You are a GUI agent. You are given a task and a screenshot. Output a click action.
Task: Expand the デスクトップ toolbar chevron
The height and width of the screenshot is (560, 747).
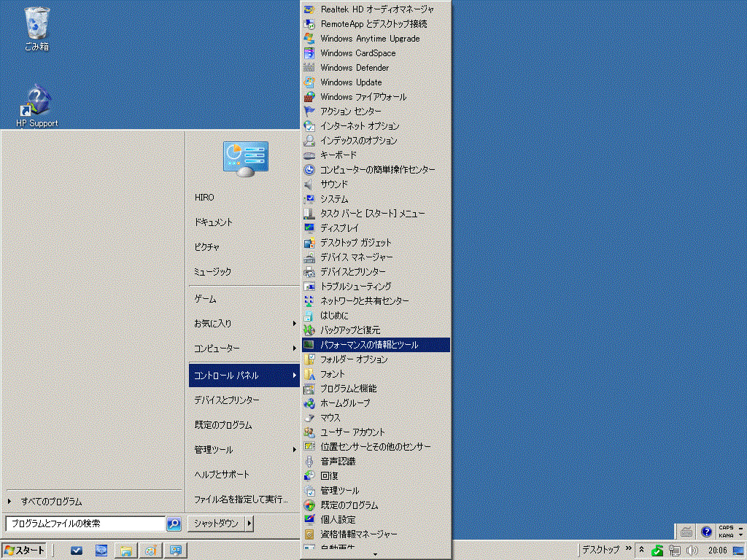click(629, 549)
